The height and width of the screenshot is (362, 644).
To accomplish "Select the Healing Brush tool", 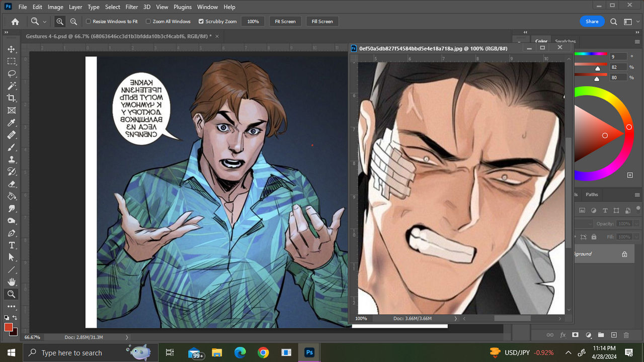I will click(12, 135).
